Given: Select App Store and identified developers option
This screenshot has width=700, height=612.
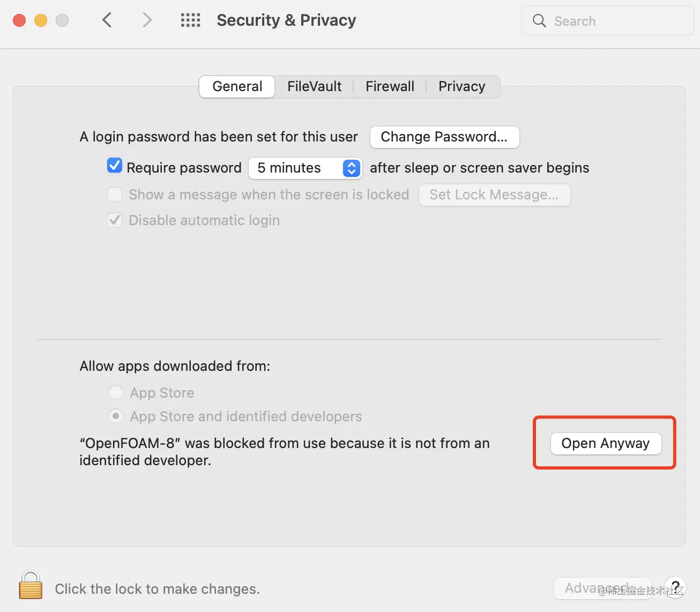Looking at the screenshot, I should 116,416.
